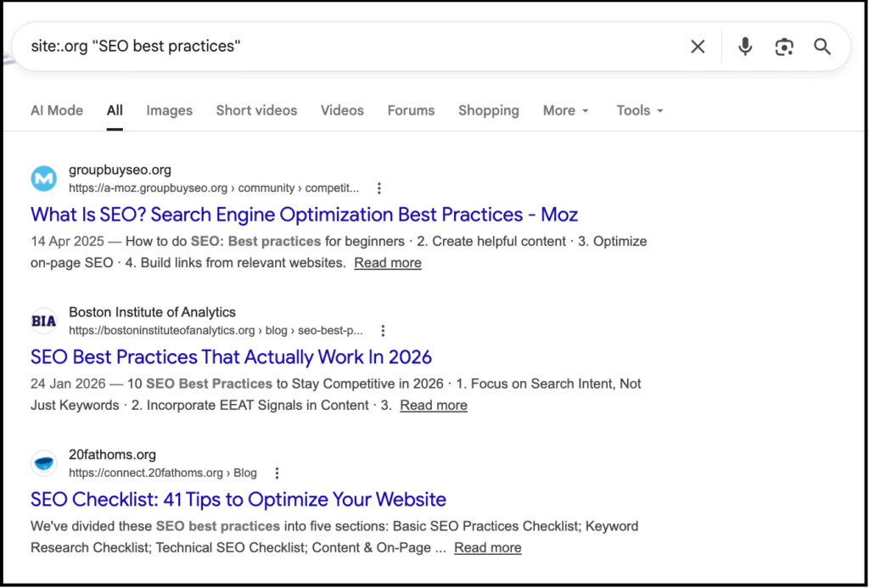Open the three-dot menu on the 20fathoms result

click(277, 473)
